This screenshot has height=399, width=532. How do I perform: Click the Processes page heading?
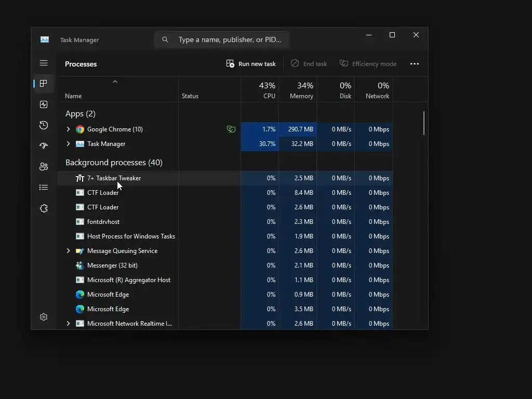point(81,64)
